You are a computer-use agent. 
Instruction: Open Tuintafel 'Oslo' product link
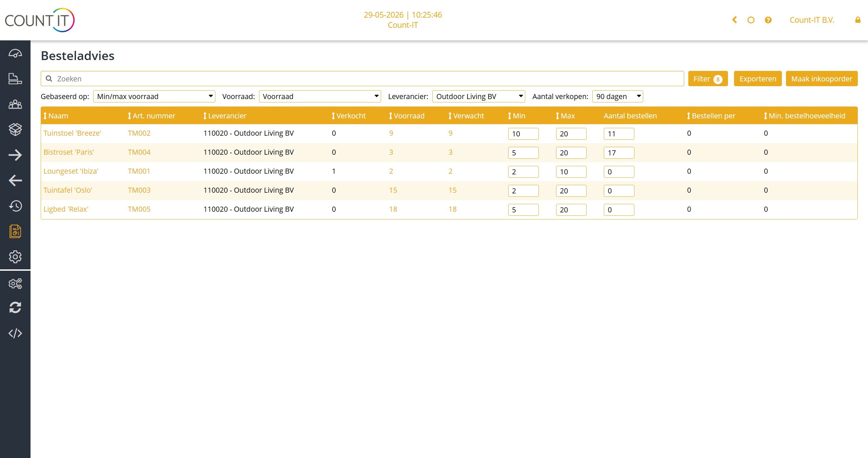click(68, 190)
